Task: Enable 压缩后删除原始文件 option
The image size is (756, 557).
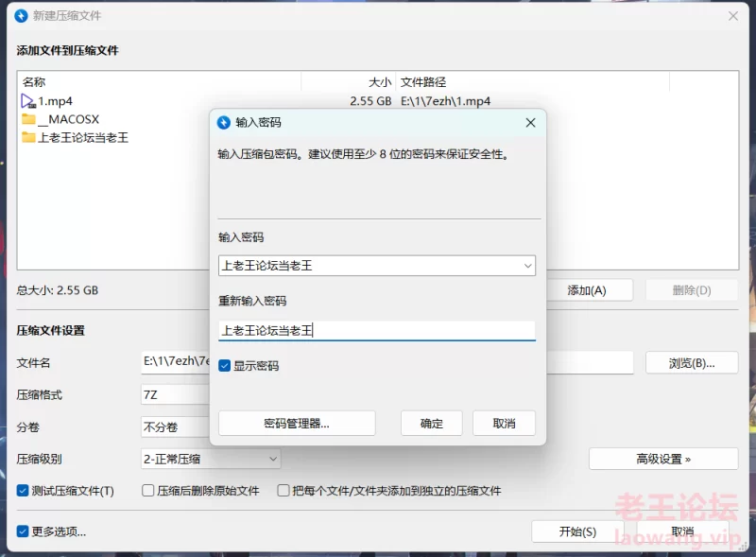Action: (148, 491)
